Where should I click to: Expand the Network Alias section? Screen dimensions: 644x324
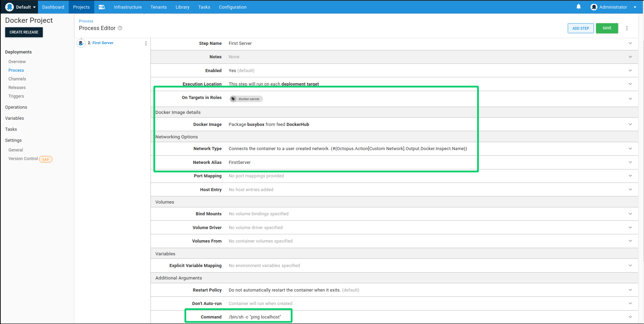pyautogui.click(x=630, y=162)
